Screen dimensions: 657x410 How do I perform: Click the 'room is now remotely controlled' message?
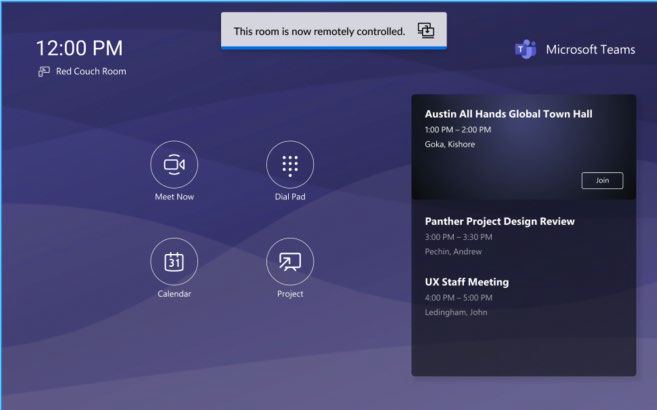(x=319, y=31)
